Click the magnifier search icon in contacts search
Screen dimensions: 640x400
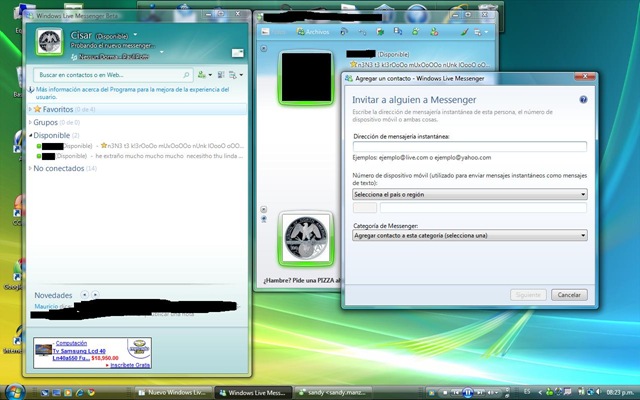[186, 75]
